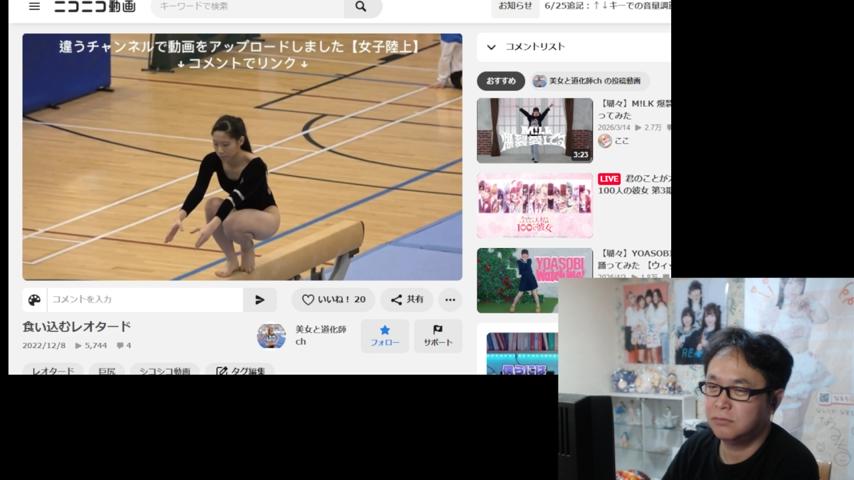Click the LIVE badge

609,179
